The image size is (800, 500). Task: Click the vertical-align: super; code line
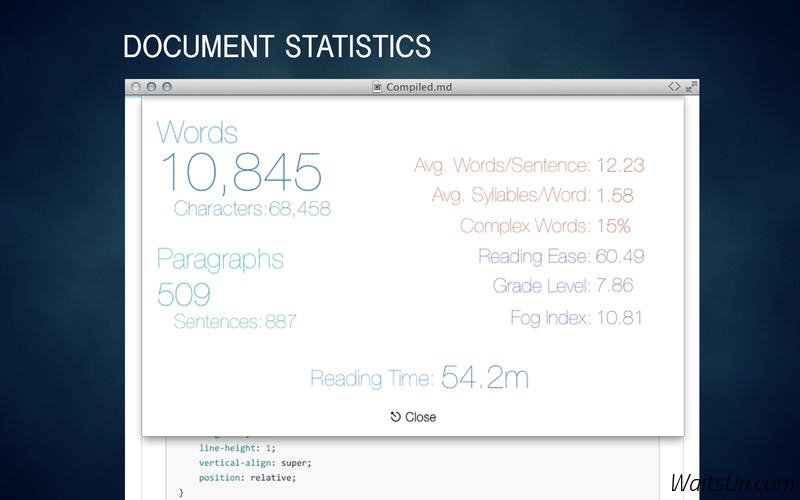255,463
